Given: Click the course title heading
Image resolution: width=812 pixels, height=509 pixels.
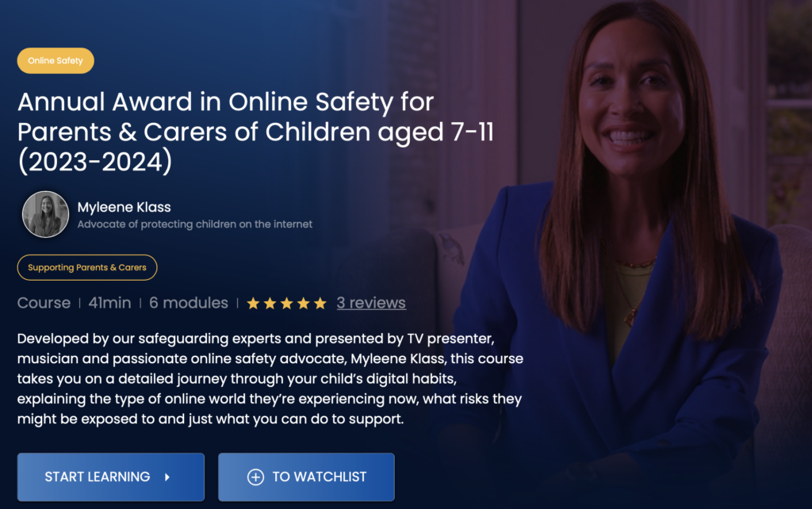Looking at the screenshot, I should (x=256, y=132).
